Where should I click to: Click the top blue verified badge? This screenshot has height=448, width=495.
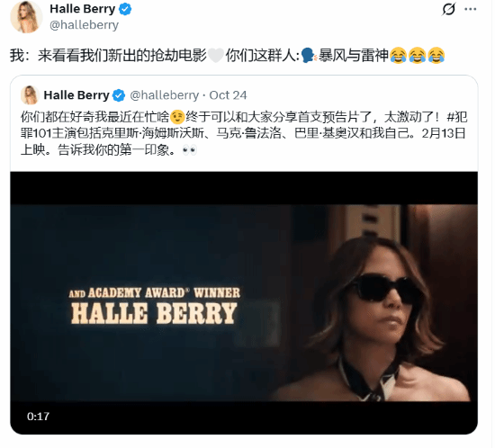pyautogui.click(x=125, y=9)
